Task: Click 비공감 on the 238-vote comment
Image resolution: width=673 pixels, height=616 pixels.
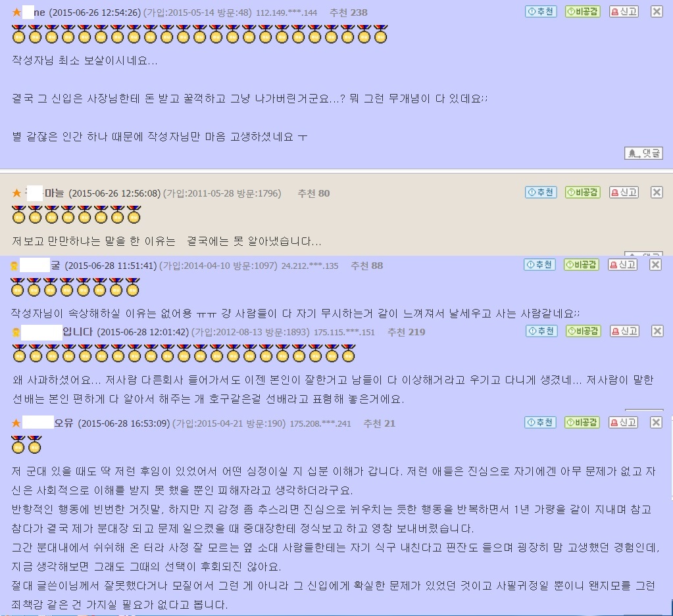Action: point(582,12)
